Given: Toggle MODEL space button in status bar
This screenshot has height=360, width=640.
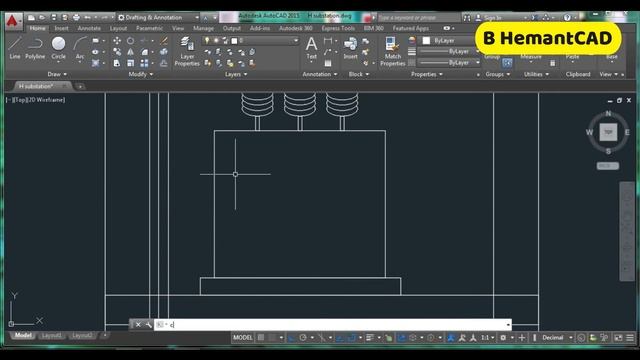Looking at the screenshot, I should point(242,338).
